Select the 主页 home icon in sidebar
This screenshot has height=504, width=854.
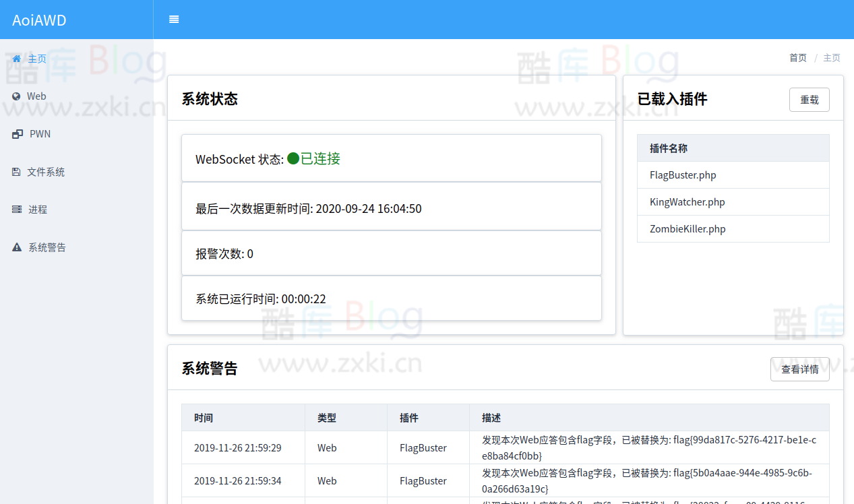17,59
